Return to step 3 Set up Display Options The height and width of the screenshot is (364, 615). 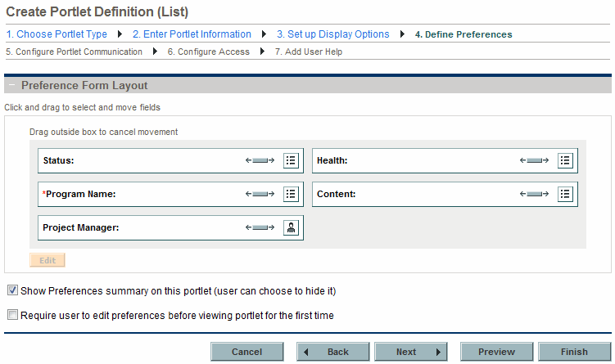tap(333, 34)
